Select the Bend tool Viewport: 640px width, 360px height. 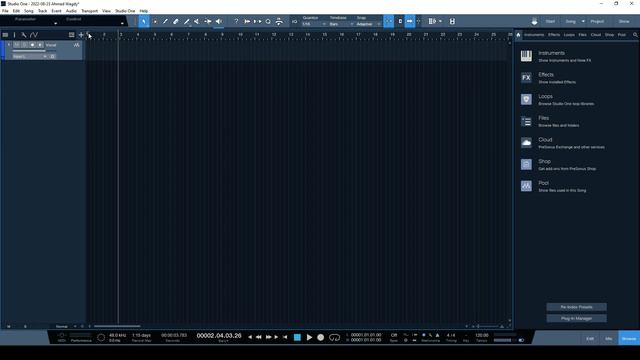(x=208, y=21)
